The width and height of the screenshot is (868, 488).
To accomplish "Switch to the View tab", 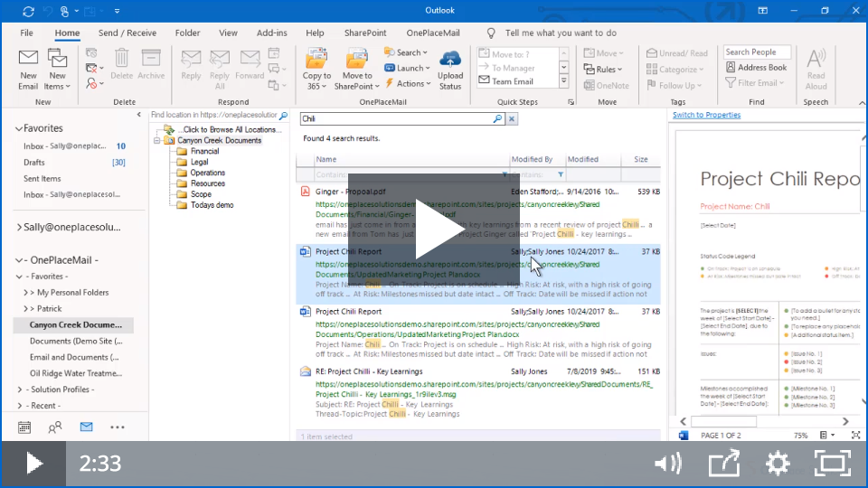I will [228, 33].
